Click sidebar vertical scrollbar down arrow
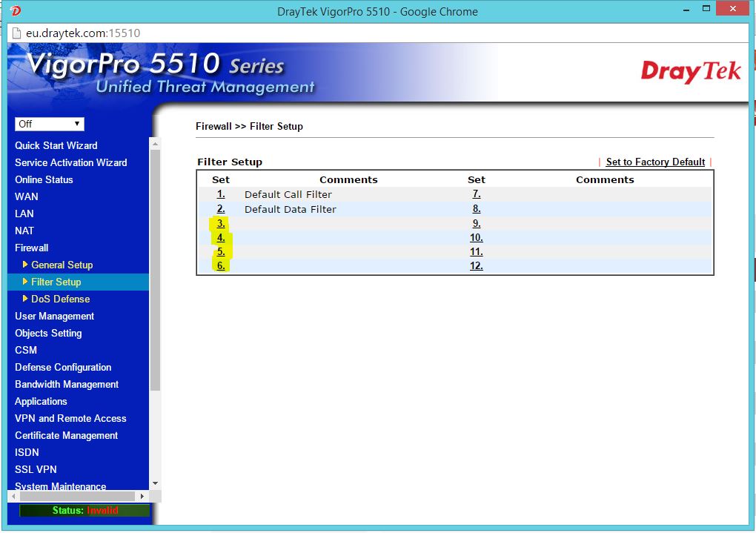756x533 pixels. [x=155, y=483]
